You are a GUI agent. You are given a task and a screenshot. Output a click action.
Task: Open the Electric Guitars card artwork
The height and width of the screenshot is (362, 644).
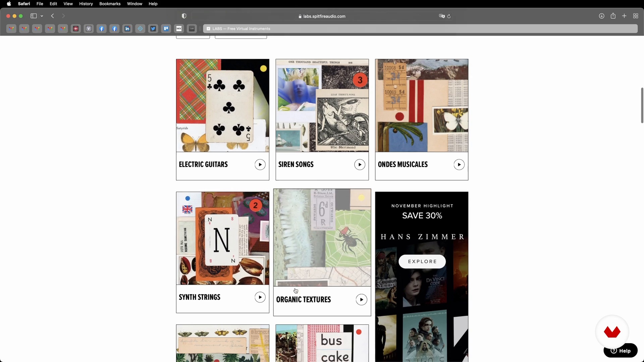[x=223, y=106]
